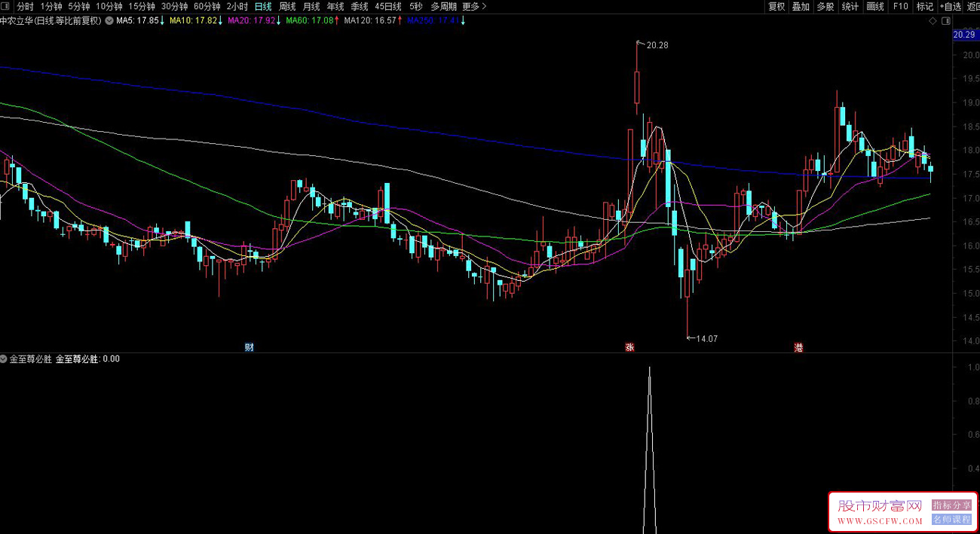The height and width of the screenshot is (534, 980).
Task: Click the 返回 back button
Action: pos(972,7)
